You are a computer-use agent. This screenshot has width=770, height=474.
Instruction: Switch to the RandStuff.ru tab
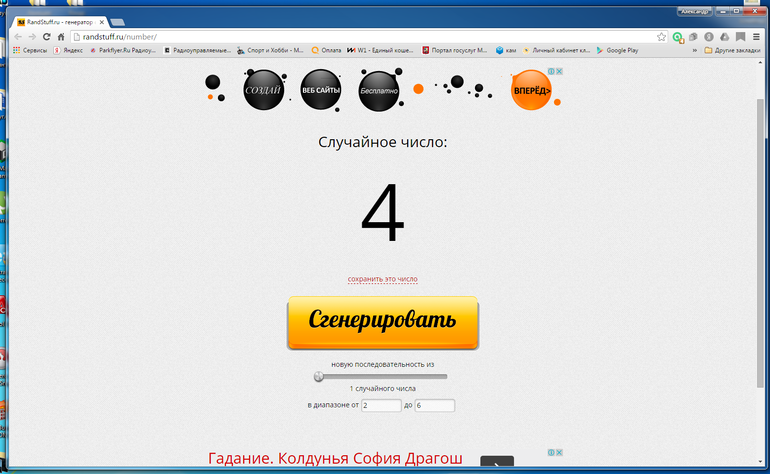click(55, 20)
